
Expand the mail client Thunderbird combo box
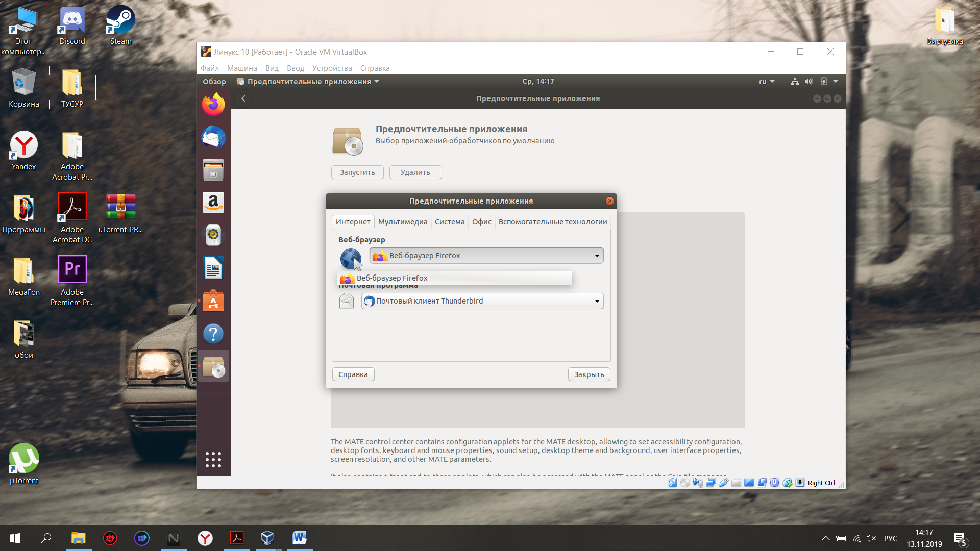(x=482, y=301)
